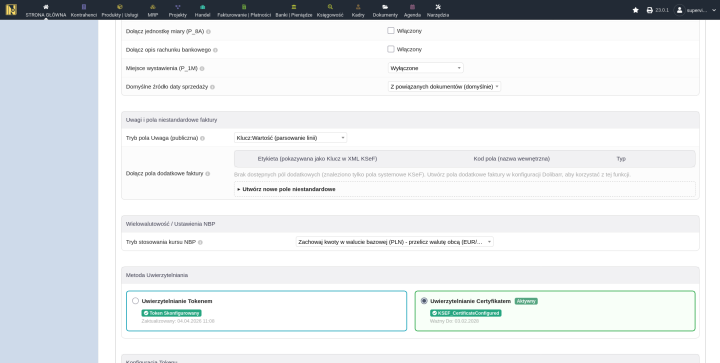Open the Strona Główna home menu
The image size is (720, 363).
46,11
